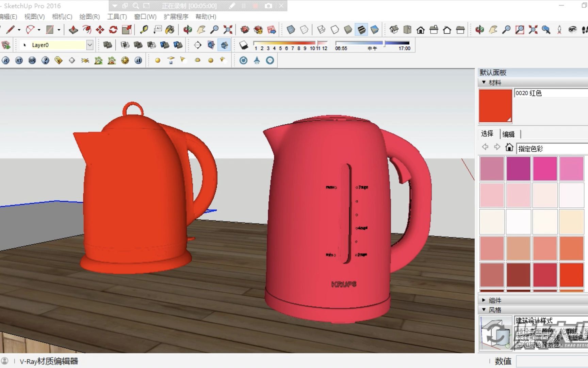Select the Line pencil tool
Screen dimensions: 588x368
(10, 30)
